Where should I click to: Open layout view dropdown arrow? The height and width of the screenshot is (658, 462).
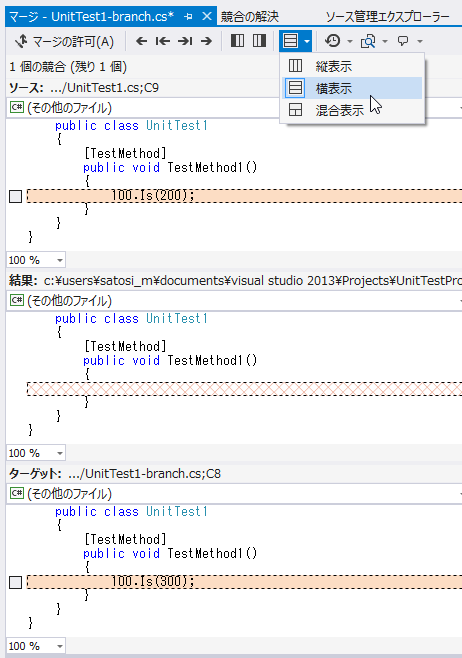pos(307,41)
